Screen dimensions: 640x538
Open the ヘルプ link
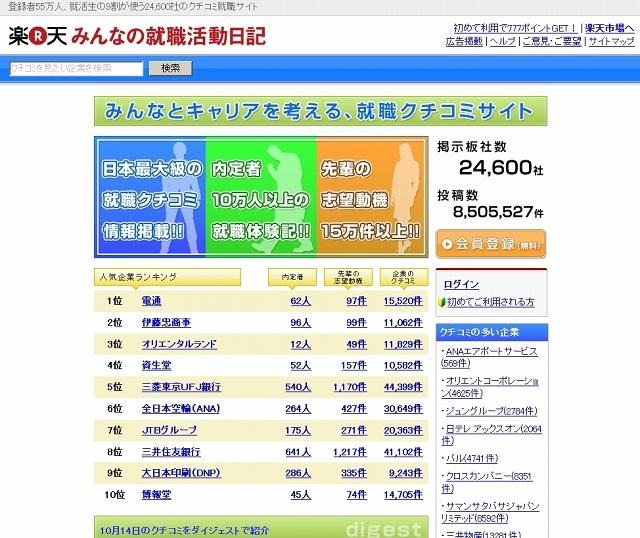(502, 41)
